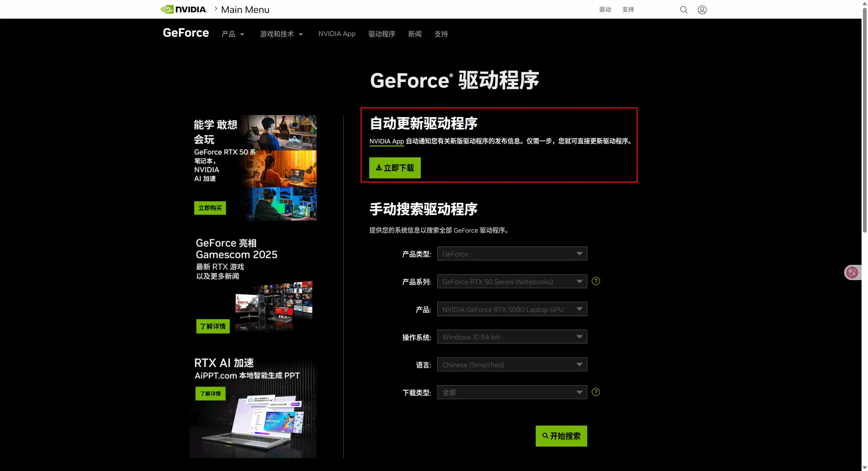Click help icon beside 产品系列 dropdown
Screen dimensions: 868x471
[x=596, y=281]
